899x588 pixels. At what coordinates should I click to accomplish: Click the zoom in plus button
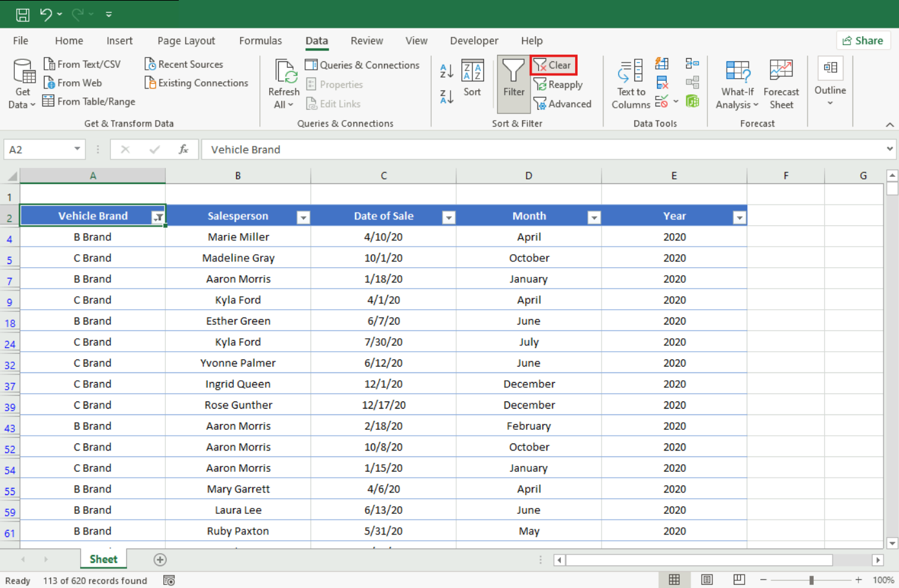[858, 580]
